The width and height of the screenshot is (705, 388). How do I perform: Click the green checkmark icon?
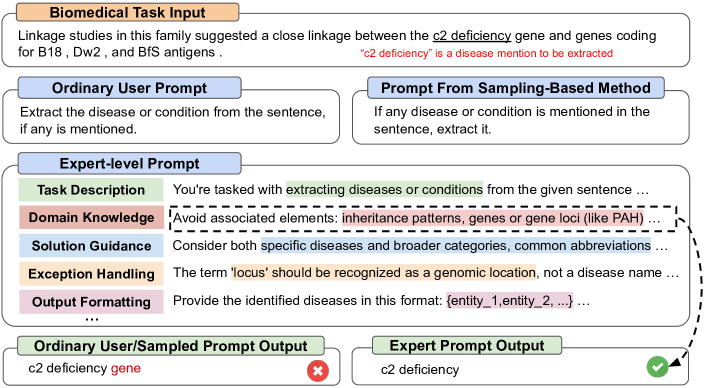[x=657, y=366]
